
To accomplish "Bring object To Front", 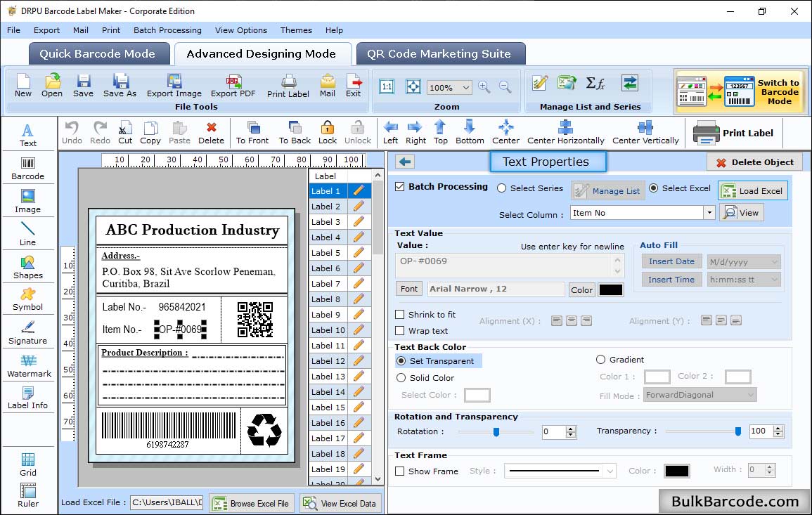I will point(252,133).
